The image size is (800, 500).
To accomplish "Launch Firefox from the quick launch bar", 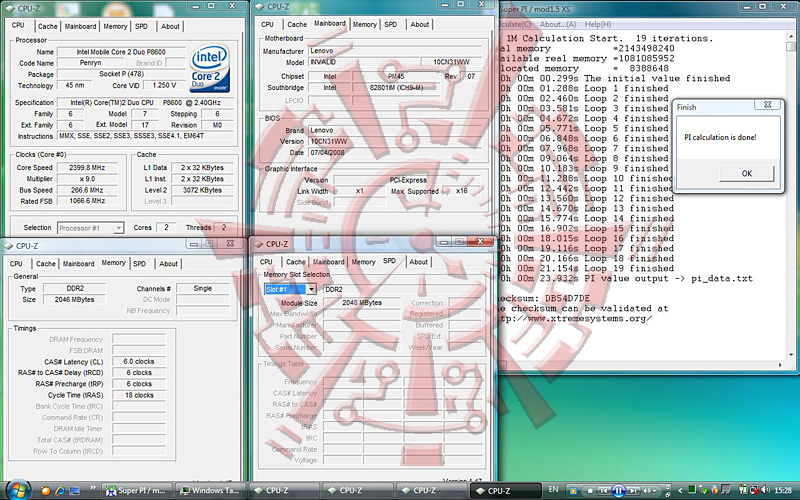I will point(45,491).
